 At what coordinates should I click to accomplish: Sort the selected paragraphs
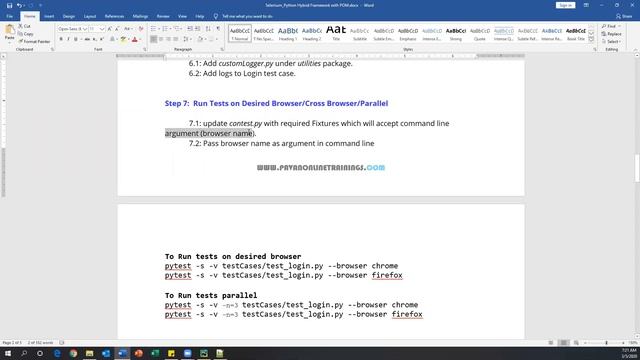[208, 29]
